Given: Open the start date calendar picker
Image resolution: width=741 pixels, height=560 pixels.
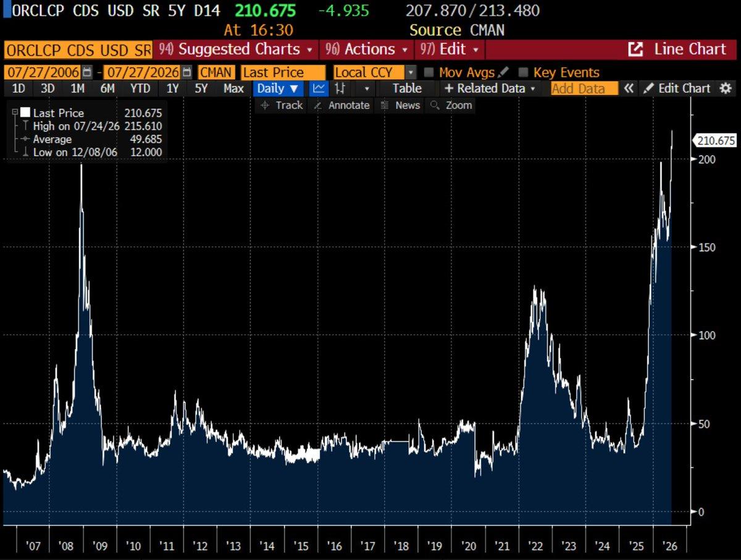Looking at the screenshot, I should (87, 72).
